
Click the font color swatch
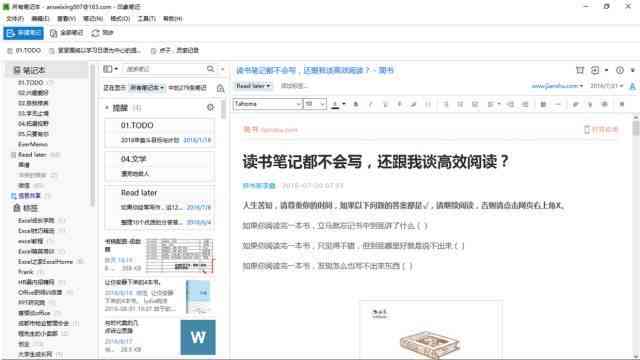coord(335,104)
